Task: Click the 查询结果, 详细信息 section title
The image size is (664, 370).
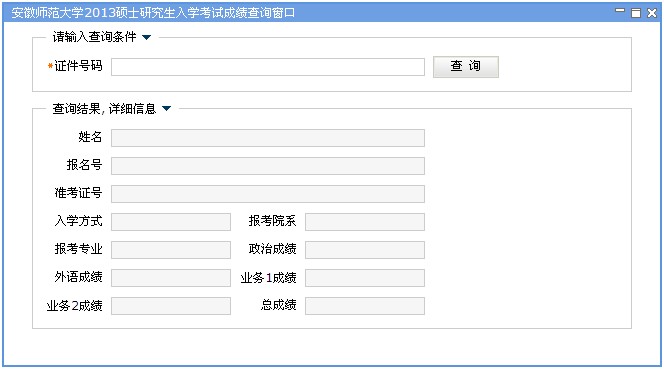Action: tap(104, 109)
